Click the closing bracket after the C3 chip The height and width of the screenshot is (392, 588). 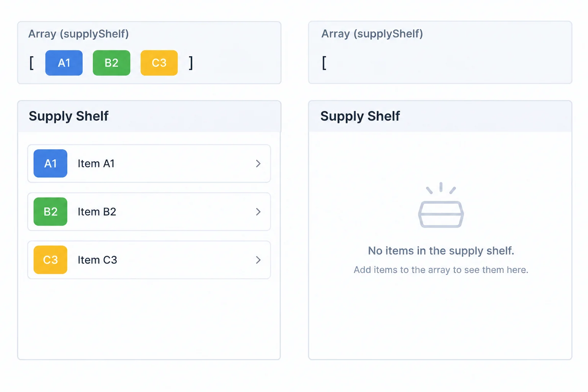click(x=191, y=63)
